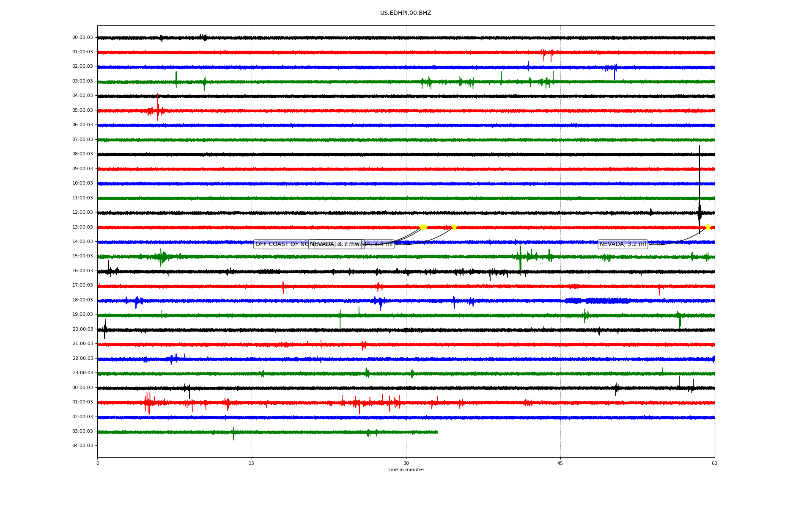Image resolution: width=812 pixels, height=508 pixels.
Task: Click the OFF COAST OF NO... annotation label
Action: pyautogui.click(x=282, y=244)
